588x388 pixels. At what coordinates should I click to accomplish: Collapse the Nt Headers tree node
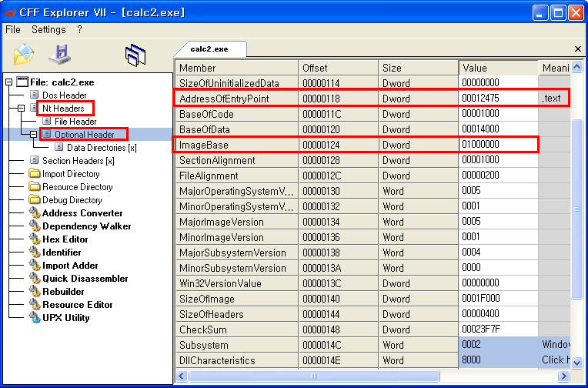[22, 108]
